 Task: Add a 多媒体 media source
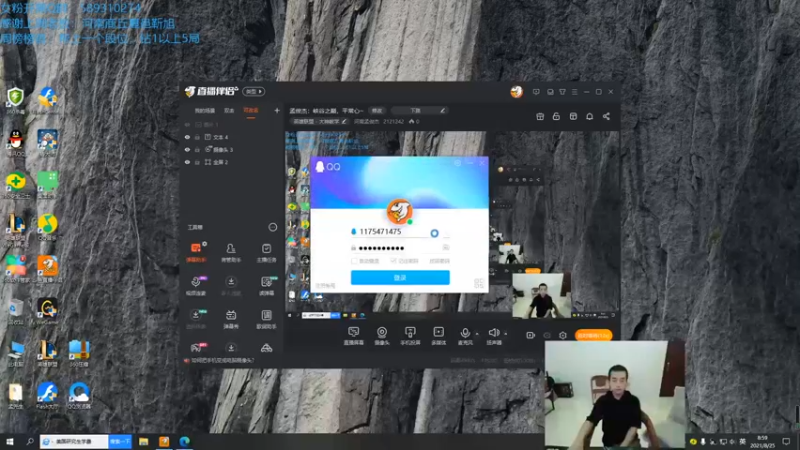pyautogui.click(x=438, y=336)
